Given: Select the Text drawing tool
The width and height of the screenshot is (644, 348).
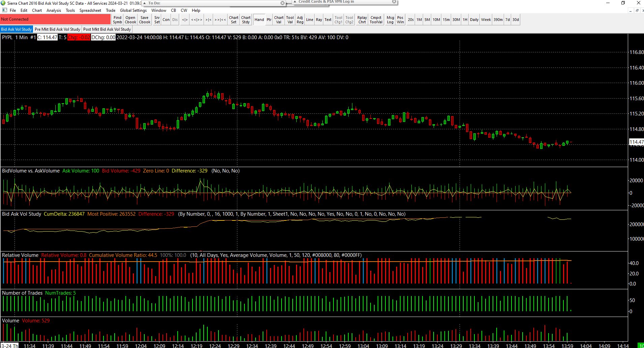Looking at the screenshot, I should (328, 20).
